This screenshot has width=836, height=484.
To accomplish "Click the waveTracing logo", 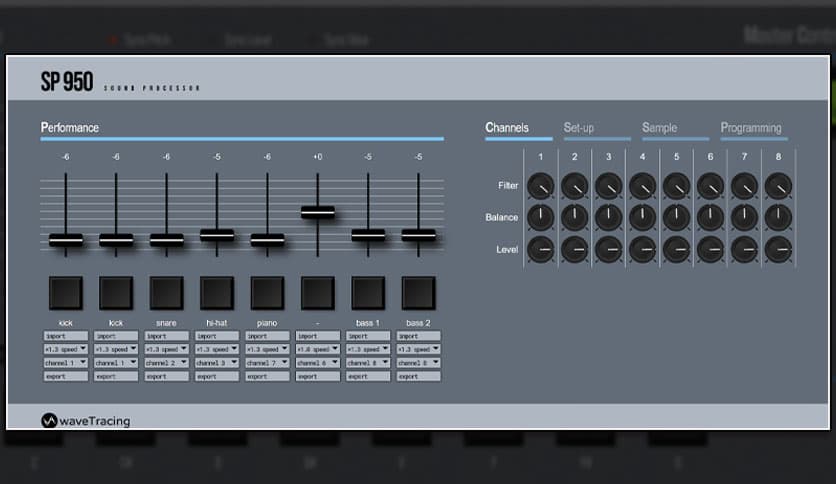I will coord(87,421).
